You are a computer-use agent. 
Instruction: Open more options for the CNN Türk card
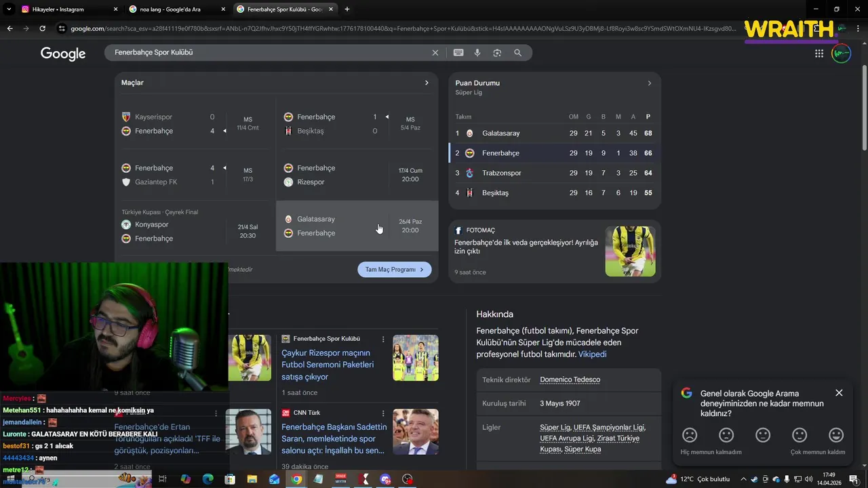coord(383,413)
